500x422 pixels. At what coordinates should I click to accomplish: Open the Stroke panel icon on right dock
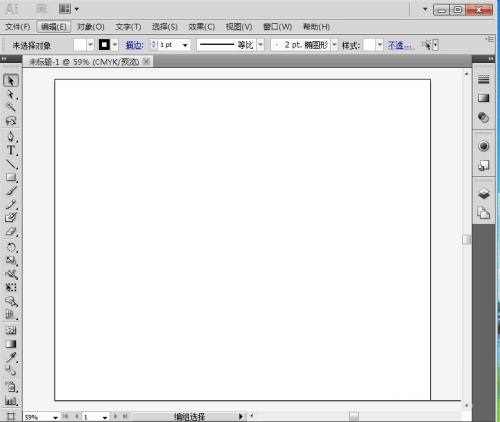483,79
